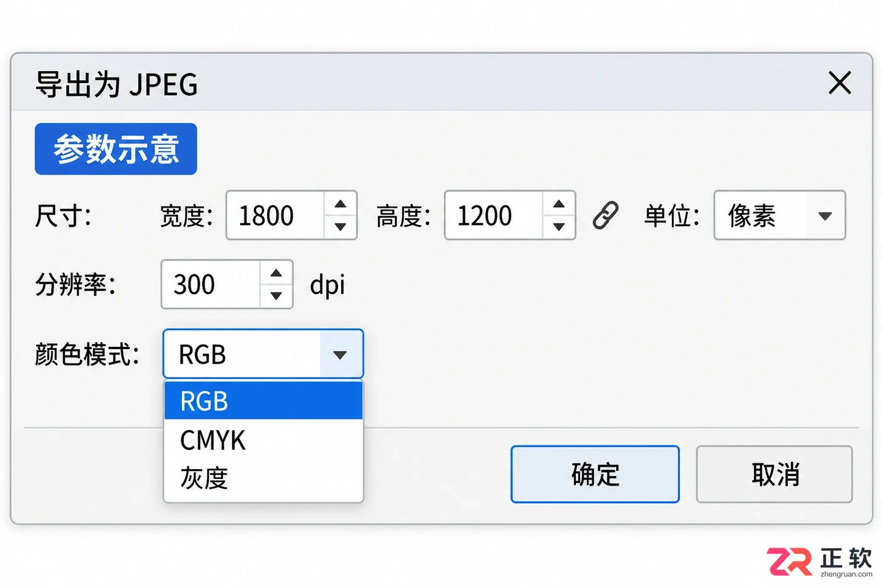The image size is (882, 588).
Task: Decrease width with the down arrow
Action: click(x=341, y=227)
